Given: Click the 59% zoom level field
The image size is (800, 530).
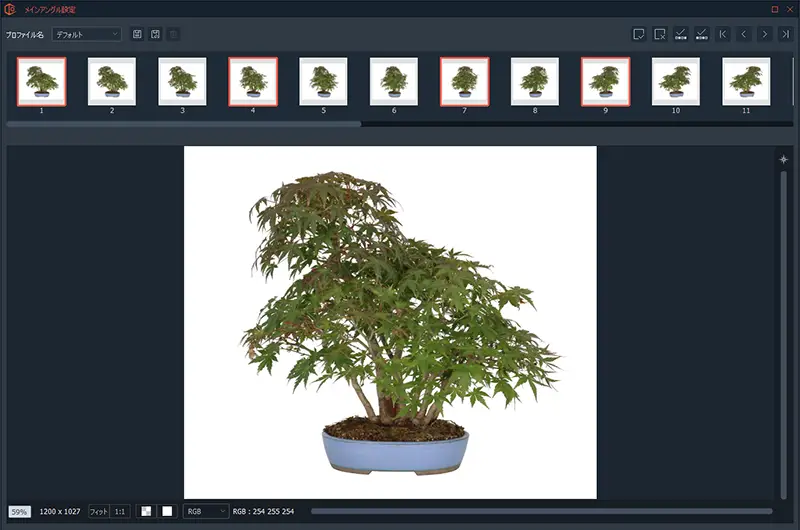Looking at the screenshot, I should tap(19, 511).
